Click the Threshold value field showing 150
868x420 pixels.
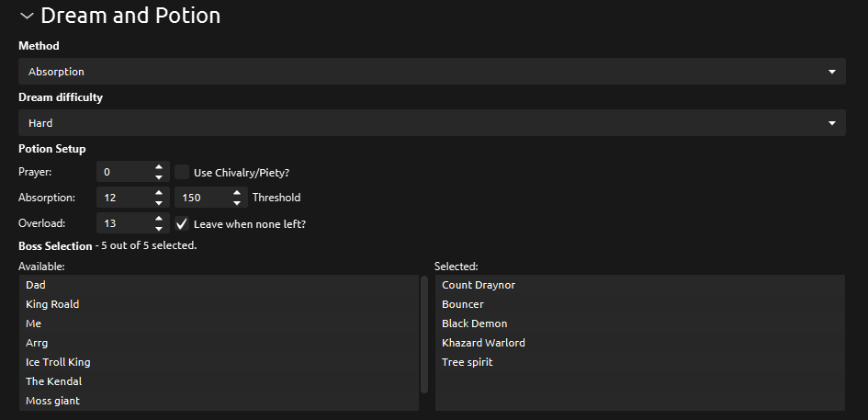tap(202, 198)
